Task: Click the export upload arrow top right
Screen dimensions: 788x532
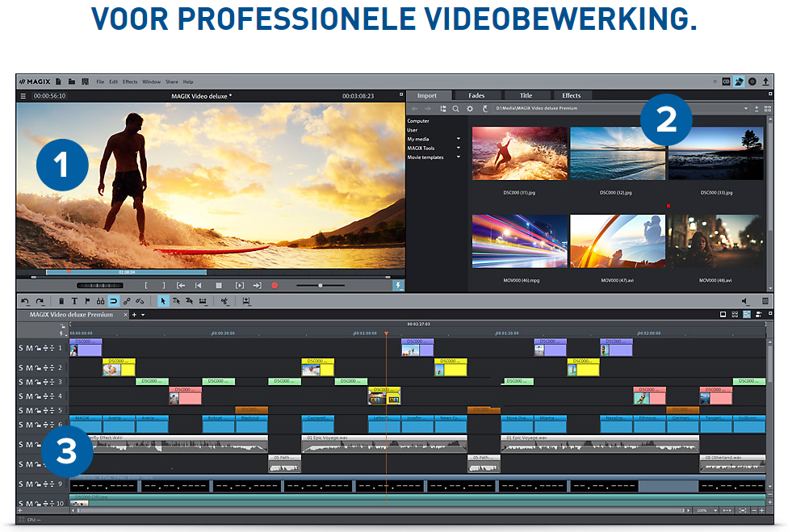Action: pyautogui.click(x=765, y=82)
